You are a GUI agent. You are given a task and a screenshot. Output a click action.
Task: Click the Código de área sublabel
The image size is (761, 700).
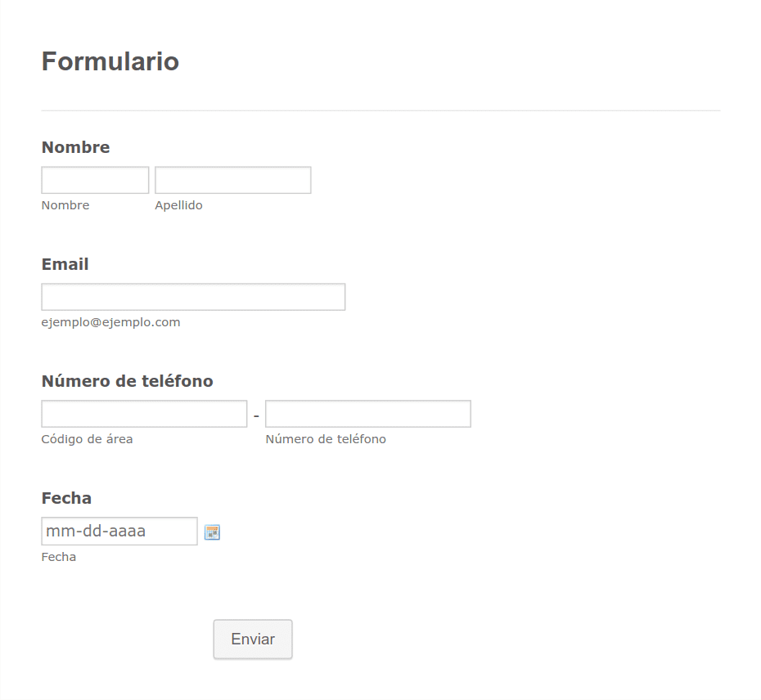coord(87,439)
